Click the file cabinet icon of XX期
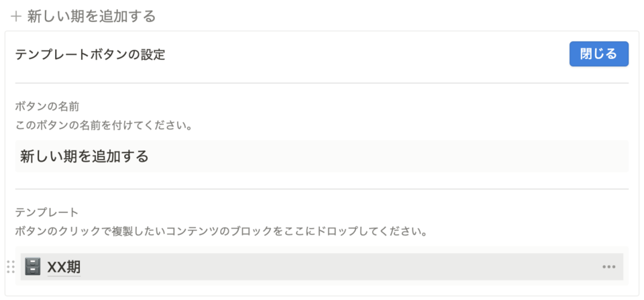The image size is (644, 300). tap(32, 266)
